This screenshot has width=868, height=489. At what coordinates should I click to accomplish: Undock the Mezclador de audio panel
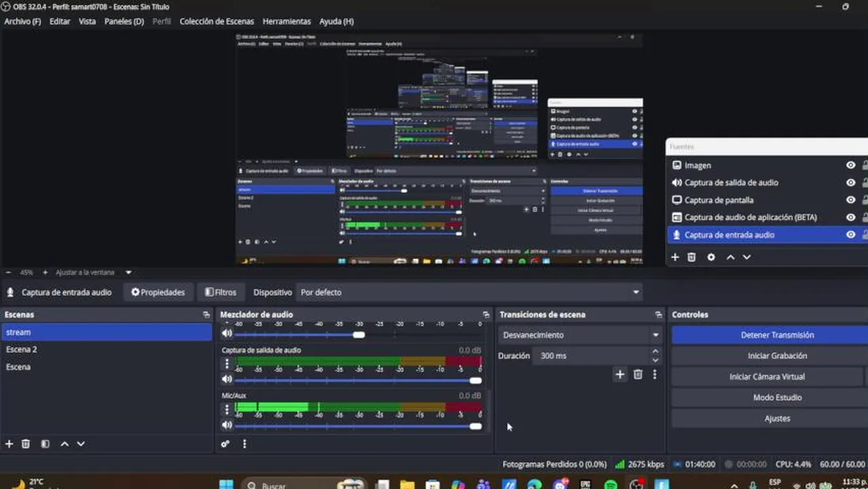486,314
